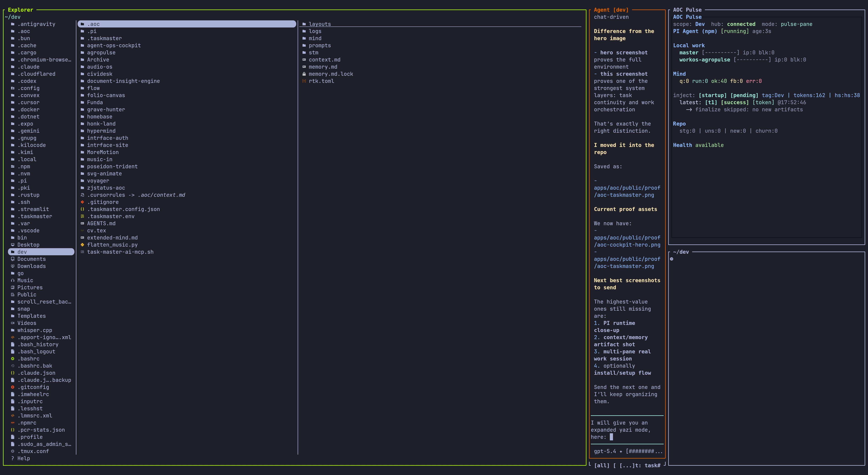The width and height of the screenshot is (868, 475).
Task: Expand the layouts folder in the preview pane
Action: pyautogui.click(x=319, y=24)
